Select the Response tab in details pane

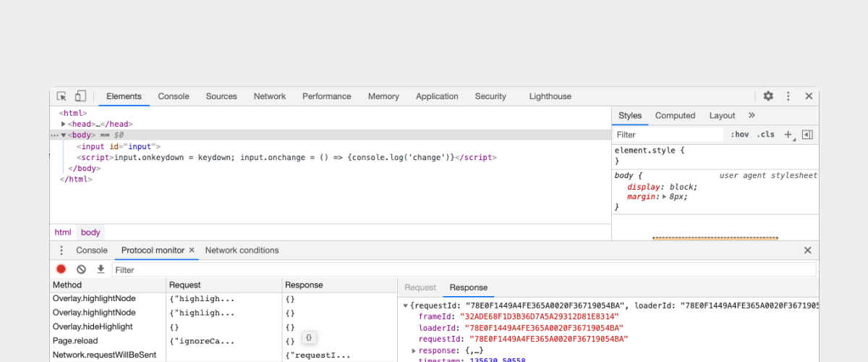point(469,287)
